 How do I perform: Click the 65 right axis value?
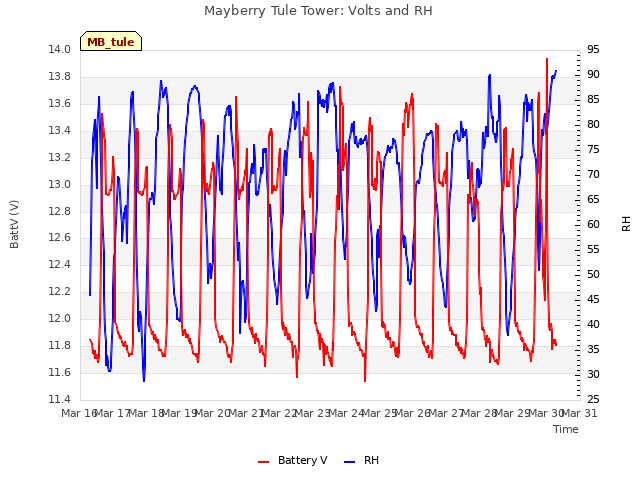(x=593, y=199)
